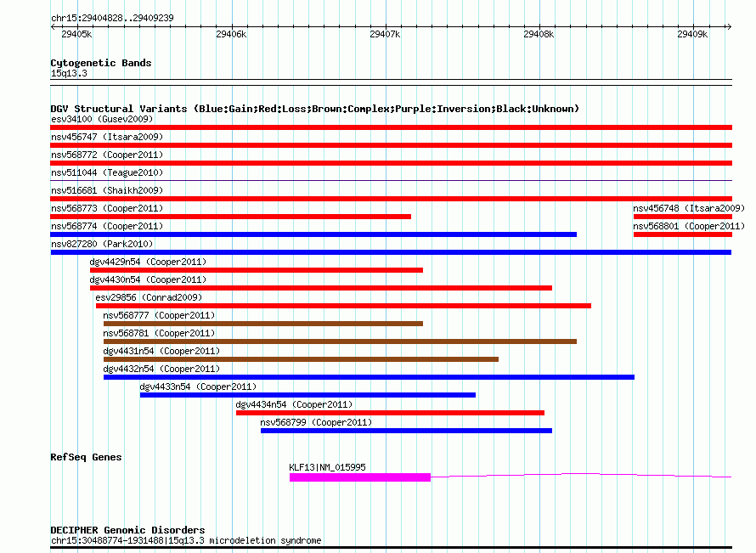756x553 pixels.
Task: Select the 15q13.3 cytogenetic band label
Action: [x=69, y=73]
